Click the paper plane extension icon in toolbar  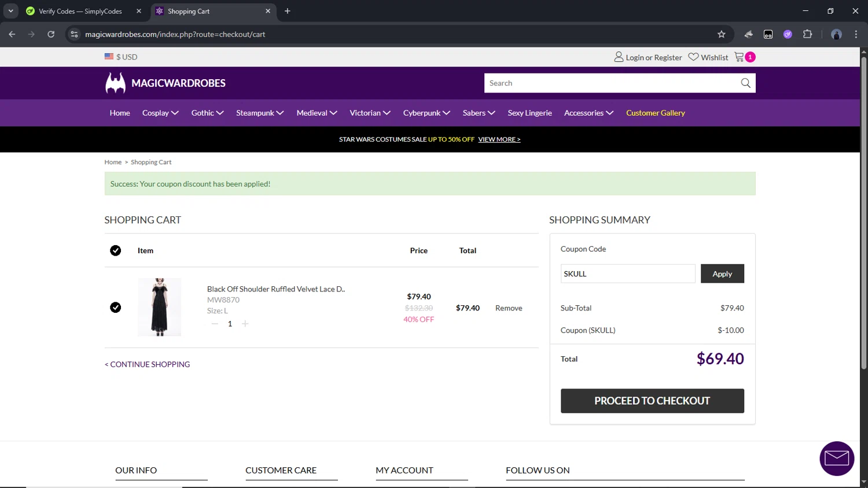pyautogui.click(x=748, y=34)
